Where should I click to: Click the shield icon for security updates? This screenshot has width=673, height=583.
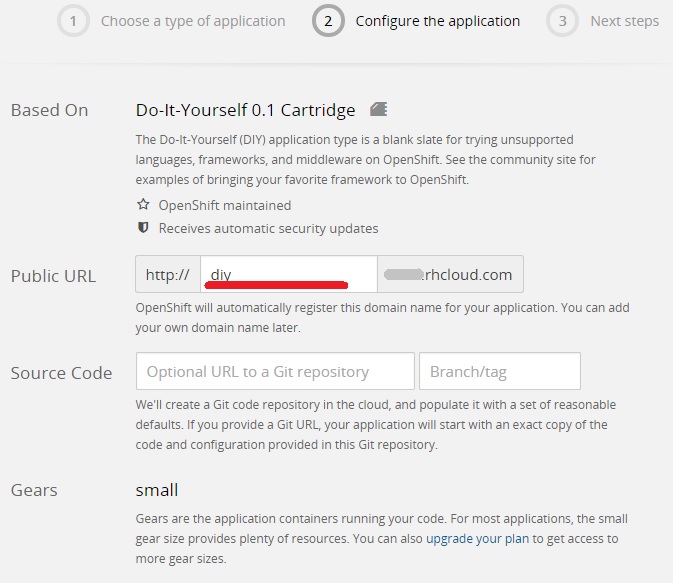(x=143, y=228)
